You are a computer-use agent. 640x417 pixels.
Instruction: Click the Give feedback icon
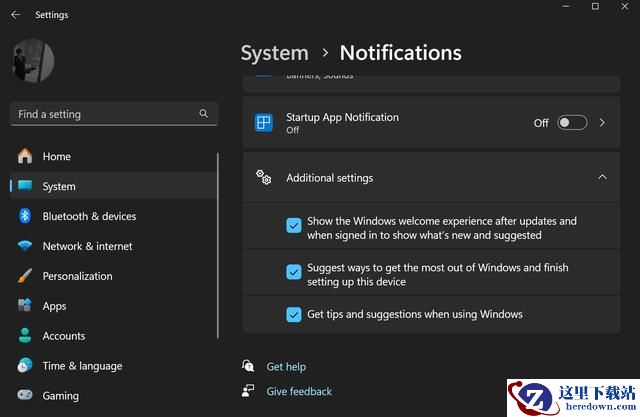tap(248, 390)
